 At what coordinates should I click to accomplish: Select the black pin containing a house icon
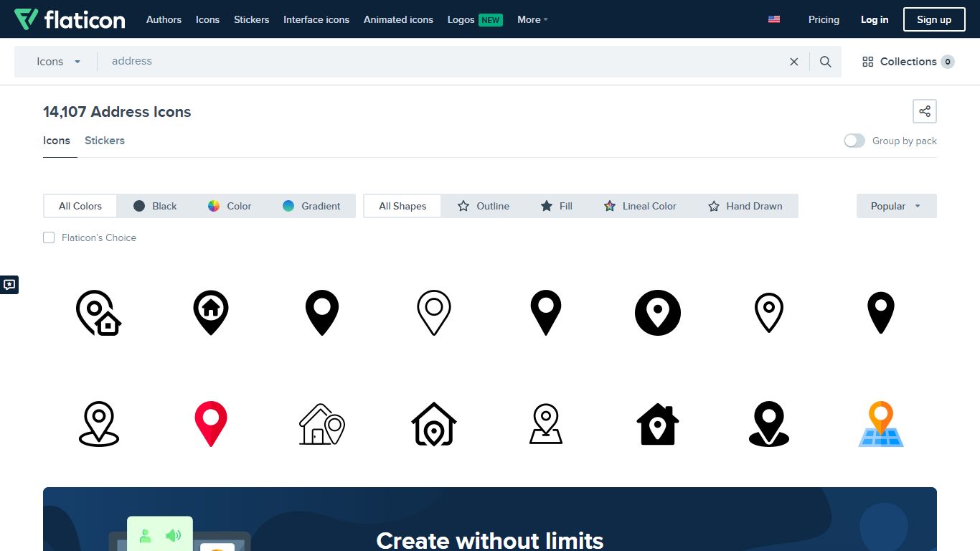(x=211, y=313)
